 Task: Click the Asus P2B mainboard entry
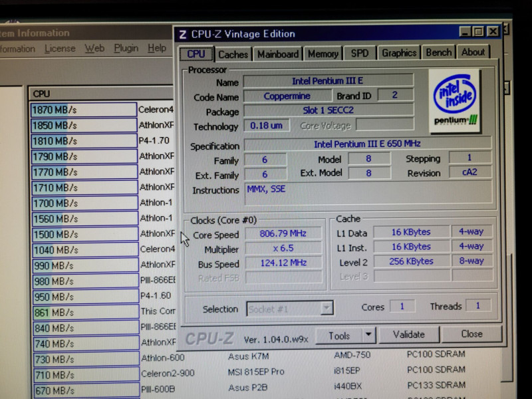click(247, 387)
